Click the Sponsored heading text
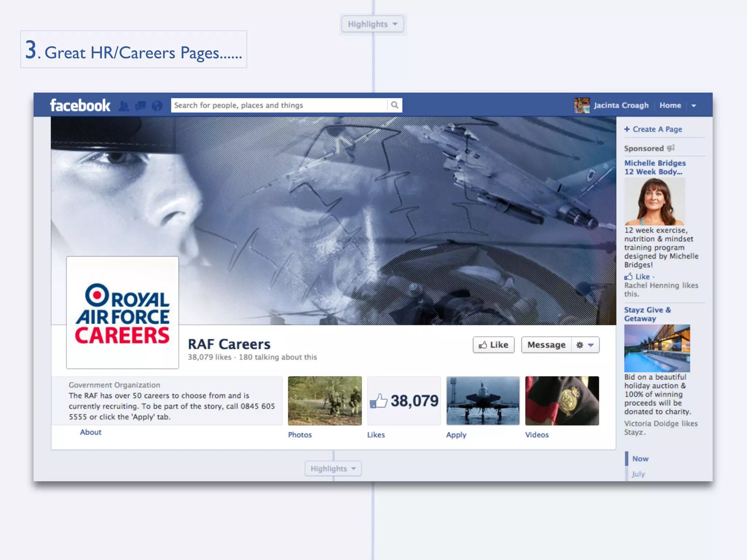The image size is (747, 560). click(644, 148)
